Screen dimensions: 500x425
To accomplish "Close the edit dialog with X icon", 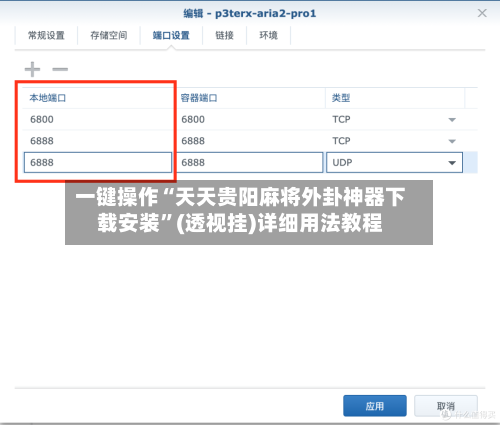I will click(482, 13).
